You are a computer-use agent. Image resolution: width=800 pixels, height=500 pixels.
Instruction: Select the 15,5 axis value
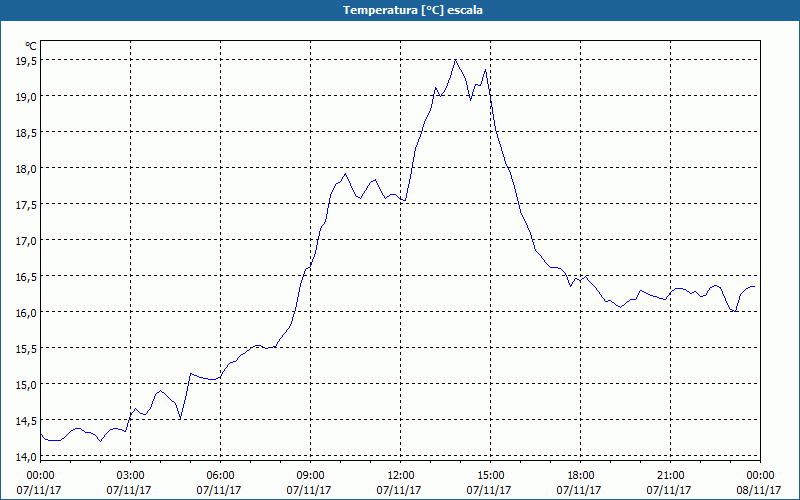pos(26,348)
